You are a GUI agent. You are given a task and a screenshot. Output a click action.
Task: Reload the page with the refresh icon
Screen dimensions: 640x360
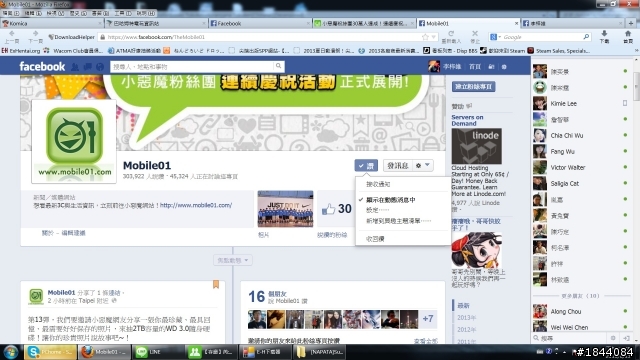click(x=451, y=34)
